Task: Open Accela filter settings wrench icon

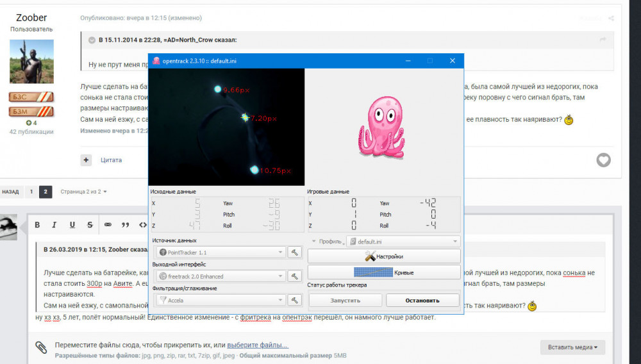Action: click(x=295, y=300)
